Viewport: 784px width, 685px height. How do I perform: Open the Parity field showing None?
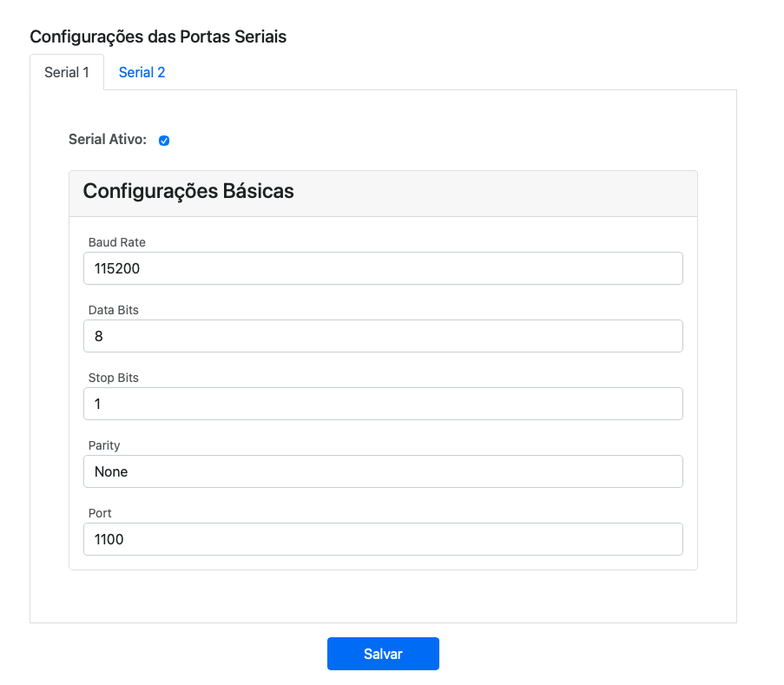coord(383,471)
